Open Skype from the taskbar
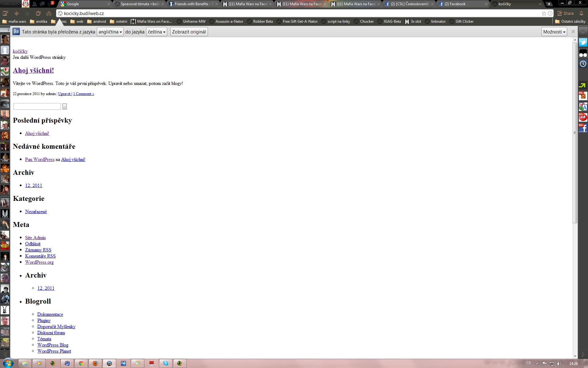The image size is (588, 368). 166,363
